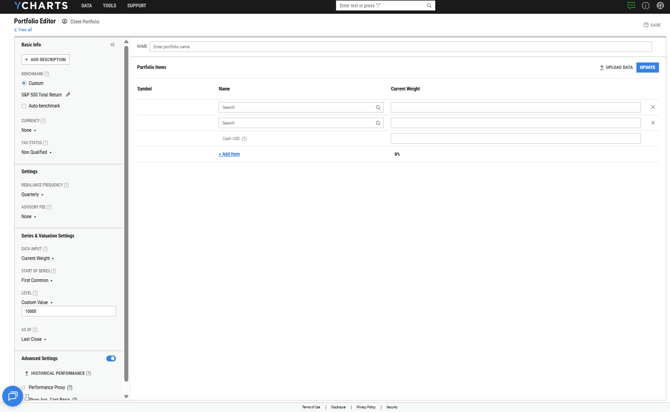Remove the second portfolio item row
Image resolution: width=670 pixels, height=412 pixels.
tap(653, 123)
